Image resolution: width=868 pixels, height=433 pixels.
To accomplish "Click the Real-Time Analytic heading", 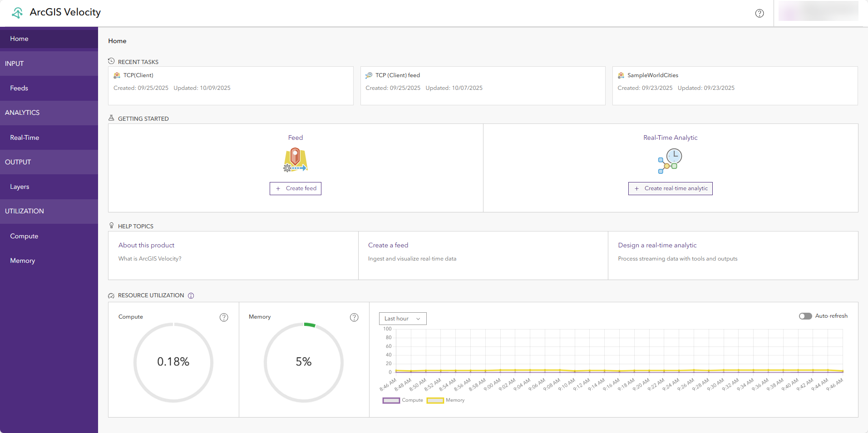I will 671,138.
